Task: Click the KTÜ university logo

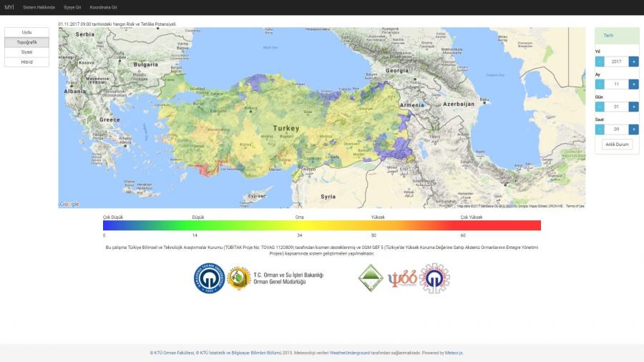Action: (x=210, y=278)
